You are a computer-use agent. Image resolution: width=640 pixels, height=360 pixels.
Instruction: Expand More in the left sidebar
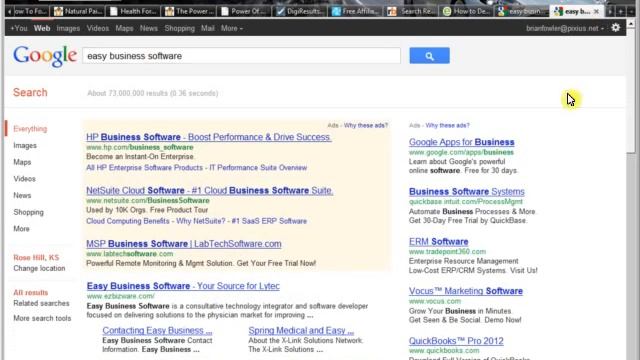[x=21, y=229]
